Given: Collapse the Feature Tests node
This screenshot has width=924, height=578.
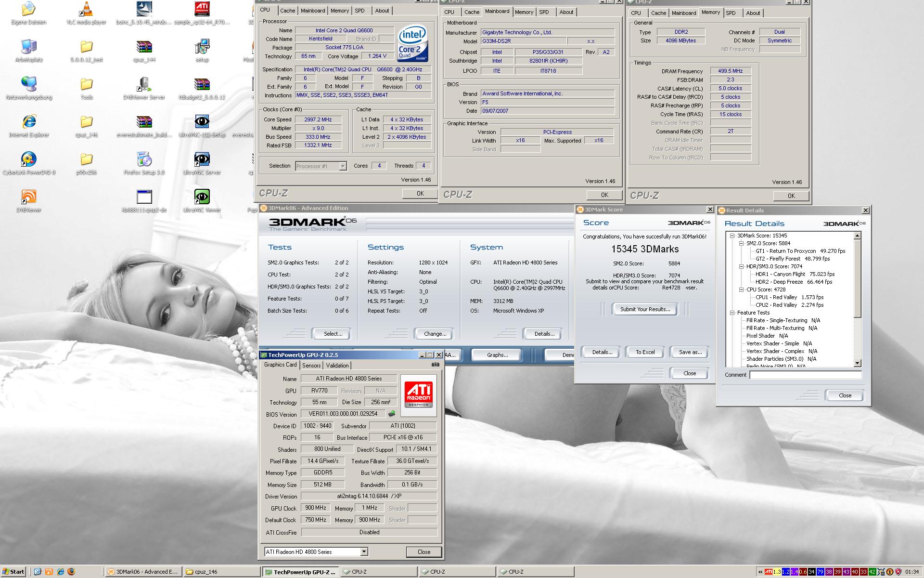Looking at the screenshot, I should 732,313.
